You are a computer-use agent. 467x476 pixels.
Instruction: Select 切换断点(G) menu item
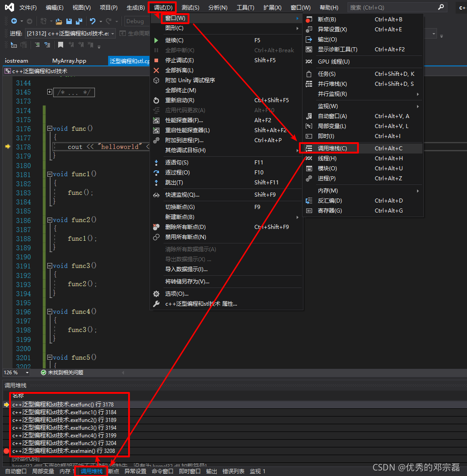(227, 207)
